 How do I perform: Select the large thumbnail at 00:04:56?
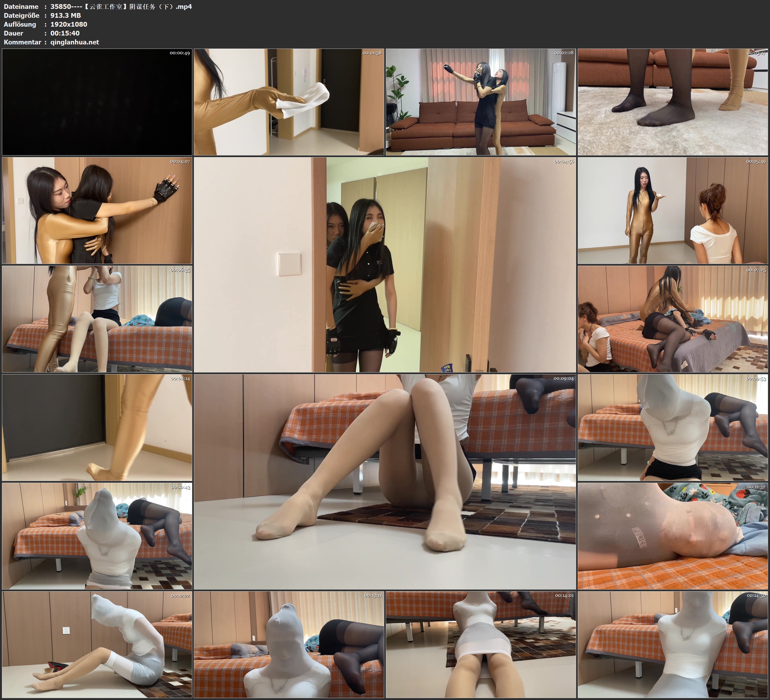tap(385, 265)
